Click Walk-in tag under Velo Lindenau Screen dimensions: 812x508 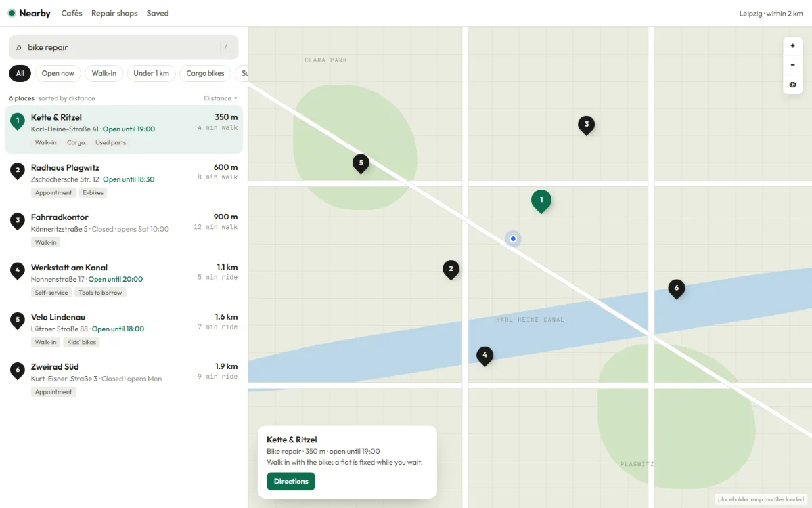pyautogui.click(x=46, y=343)
